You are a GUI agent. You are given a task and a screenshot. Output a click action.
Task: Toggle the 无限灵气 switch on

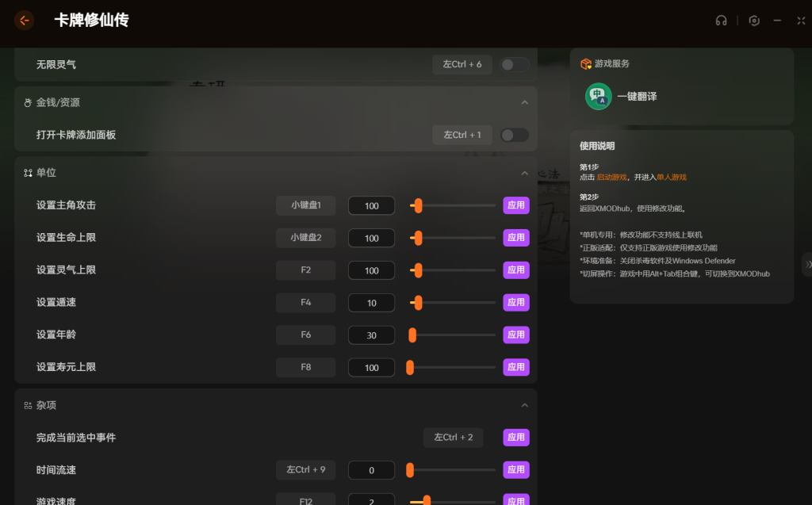click(x=514, y=64)
